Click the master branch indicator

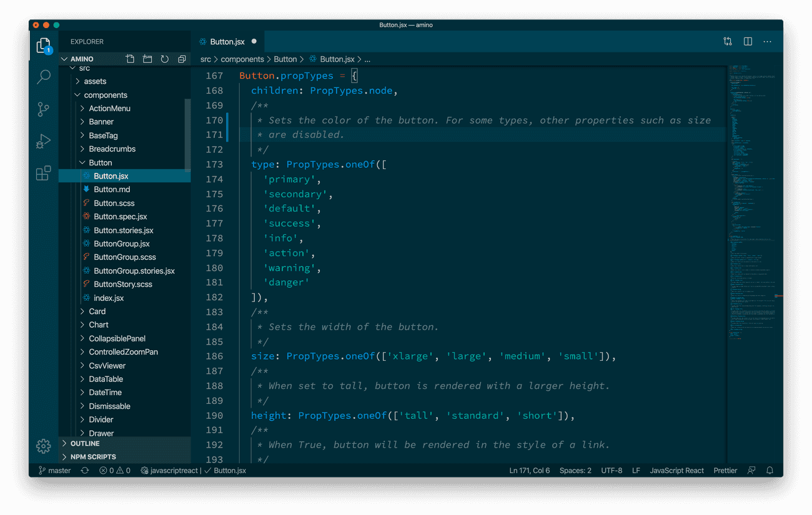pyautogui.click(x=54, y=470)
